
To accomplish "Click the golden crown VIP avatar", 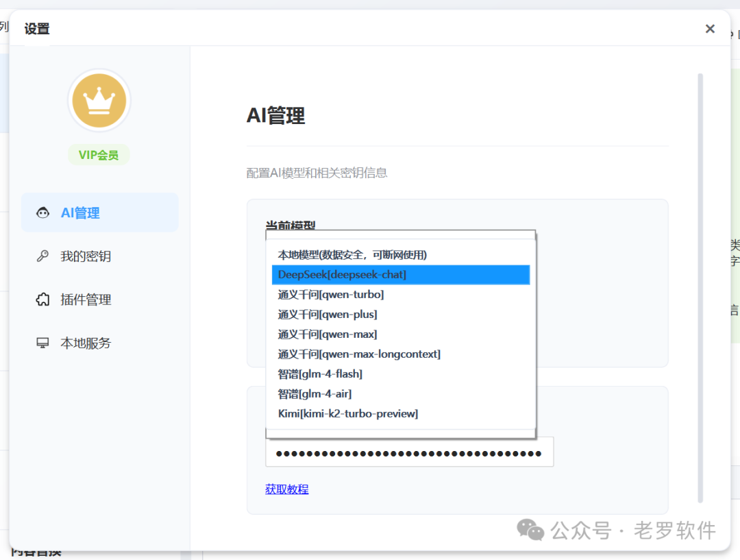I will click(99, 100).
